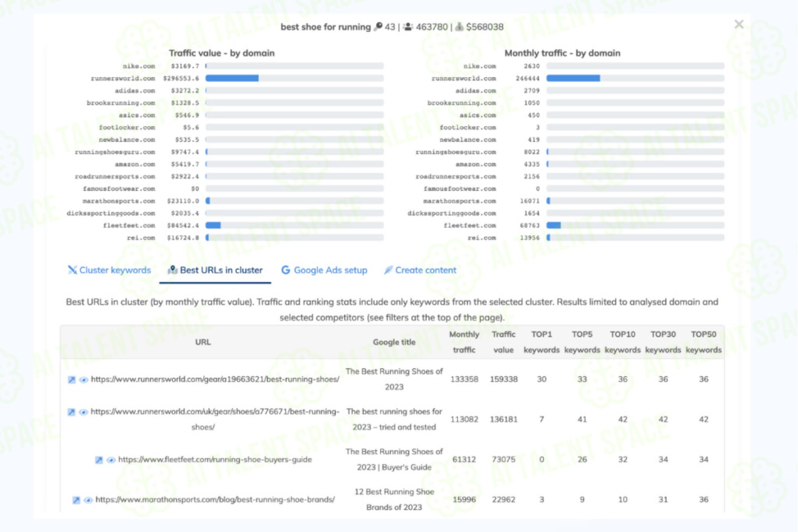
Task: Toggle eye icon for marathonsports.com row
Action: [88, 500]
